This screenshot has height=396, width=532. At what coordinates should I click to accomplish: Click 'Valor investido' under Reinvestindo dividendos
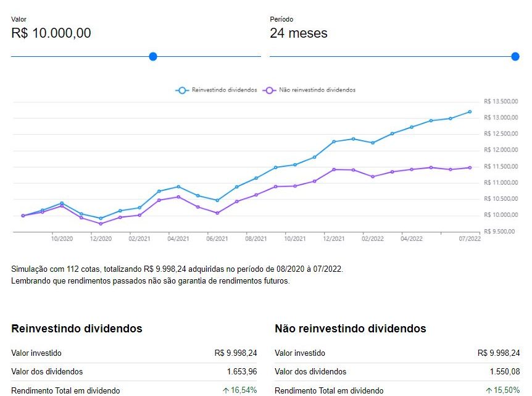click(x=36, y=353)
